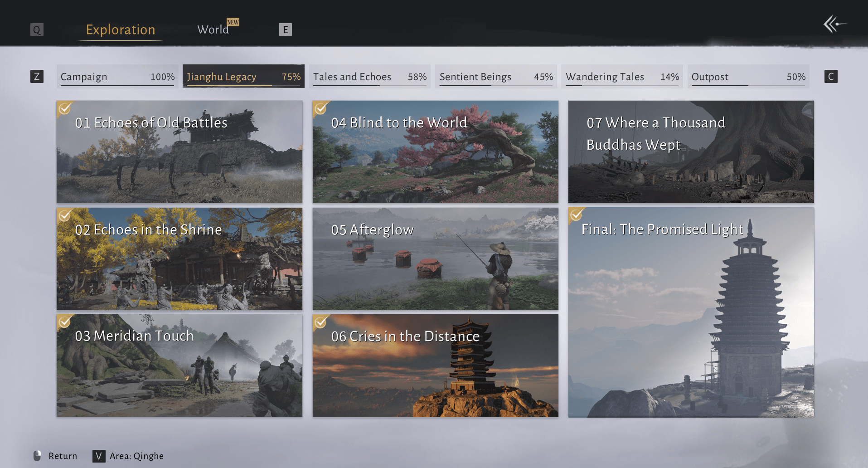
Task: Click the V key icon for area
Action: (99, 456)
